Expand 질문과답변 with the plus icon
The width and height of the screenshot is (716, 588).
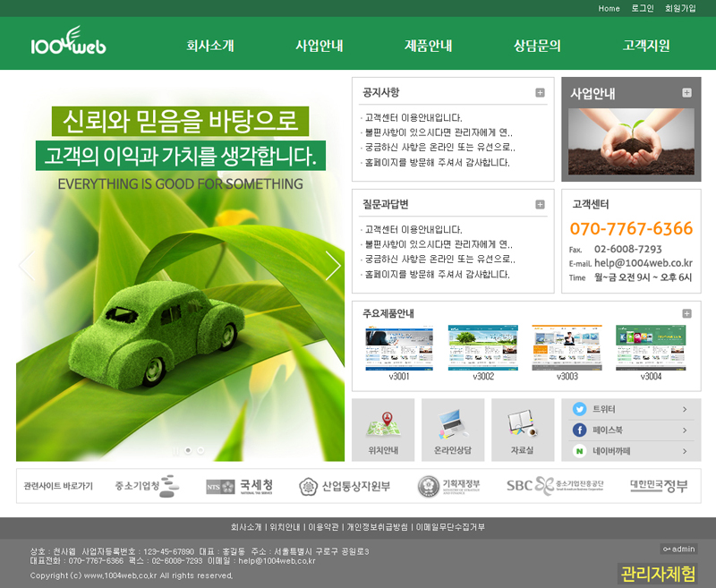pos(540,204)
